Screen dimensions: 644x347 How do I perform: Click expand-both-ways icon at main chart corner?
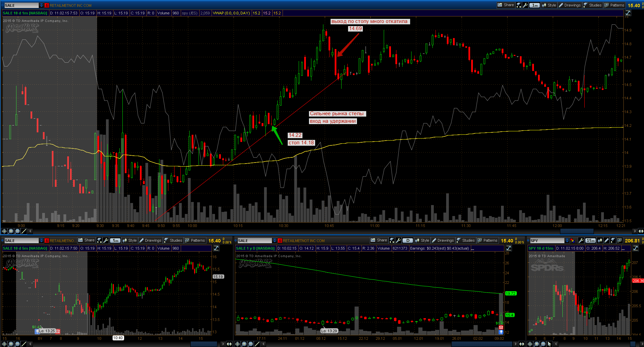pyautogui.click(x=641, y=231)
